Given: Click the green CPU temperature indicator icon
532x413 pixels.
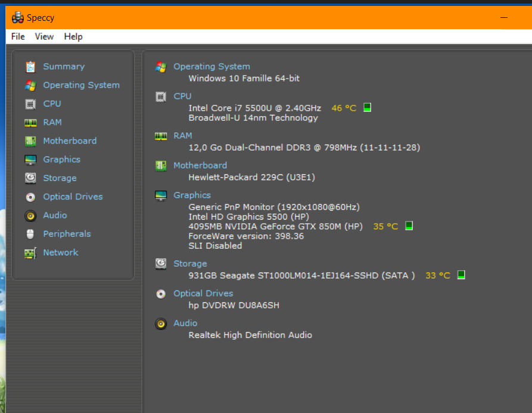Looking at the screenshot, I should pos(367,108).
